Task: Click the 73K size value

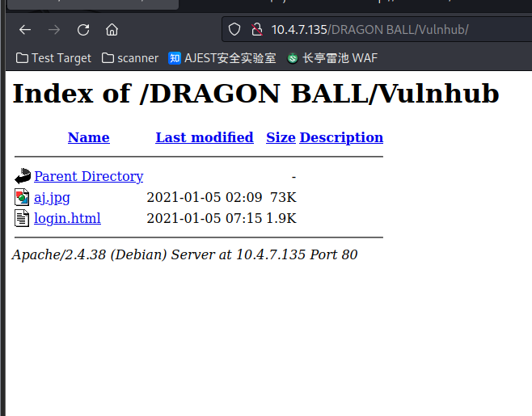Action: click(x=283, y=197)
